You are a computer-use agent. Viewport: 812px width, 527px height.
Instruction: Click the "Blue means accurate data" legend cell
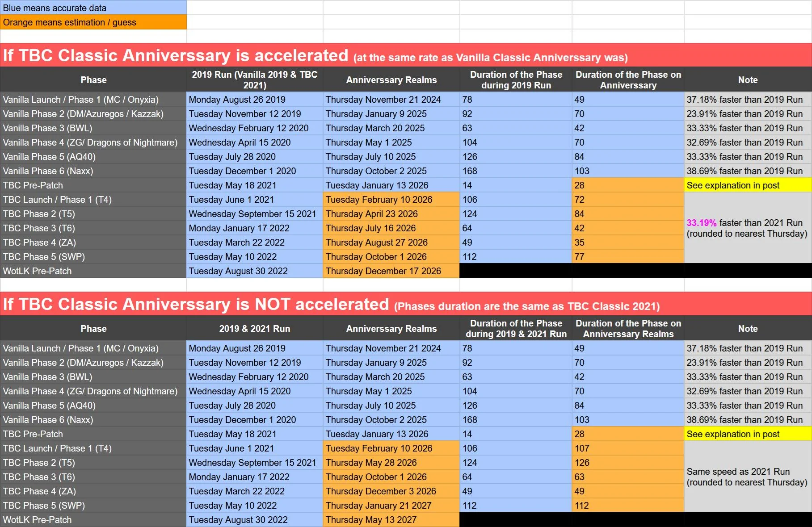pyautogui.click(x=93, y=8)
